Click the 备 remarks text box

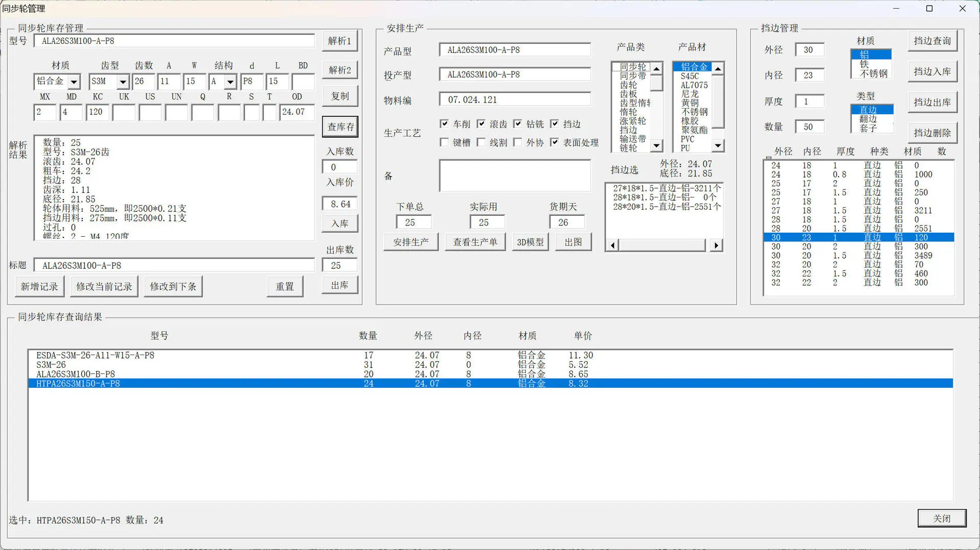pos(514,176)
